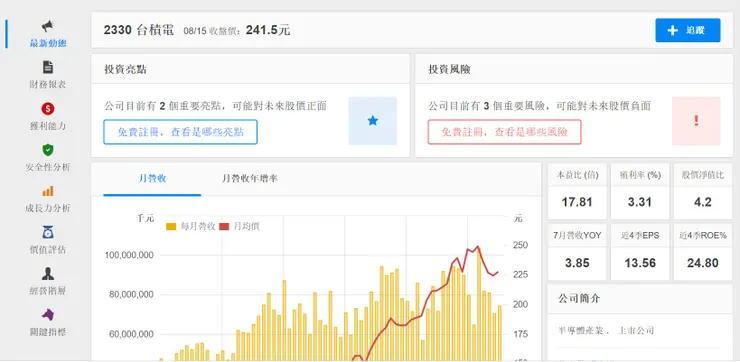Screen dimensions: 740x362
Task: Open the 安全性分析 shield icon
Action: [x=48, y=150]
